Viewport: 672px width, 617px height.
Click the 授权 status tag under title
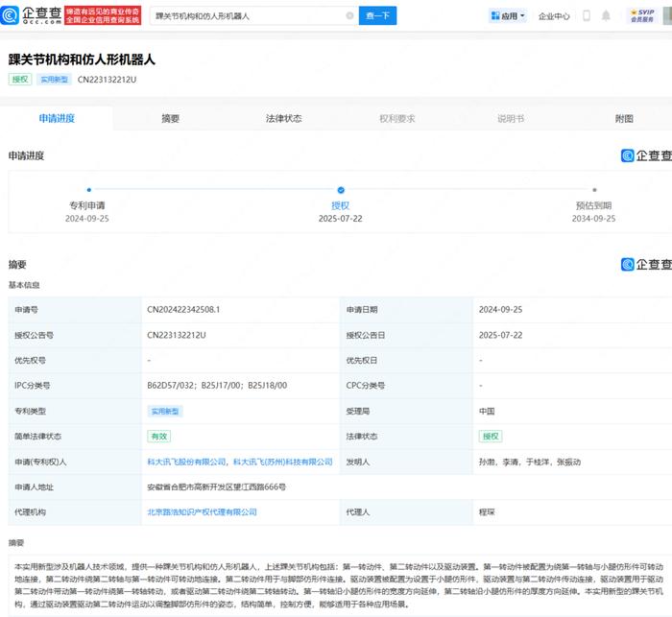coord(20,80)
